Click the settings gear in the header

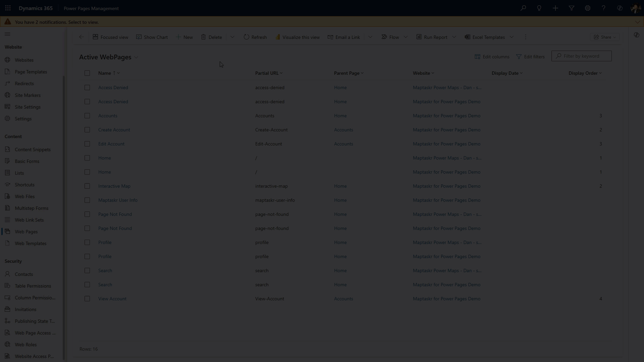pos(588,8)
